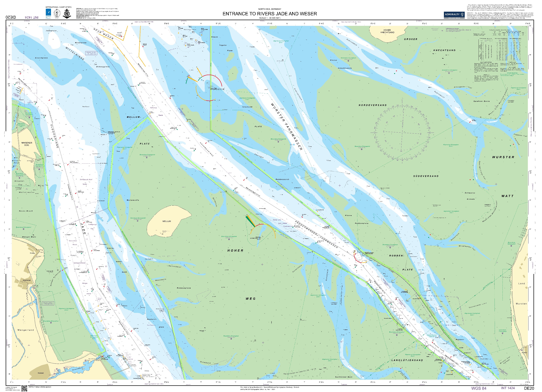Click the rotated 'DE20' label at top left
Viewport: 542px width, 392px height.
[x=10, y=17]
